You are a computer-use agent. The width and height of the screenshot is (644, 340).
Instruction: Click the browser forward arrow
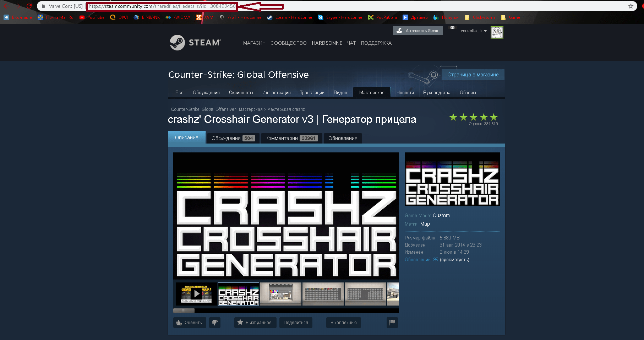pyautogui.click(x=18, y=6)
